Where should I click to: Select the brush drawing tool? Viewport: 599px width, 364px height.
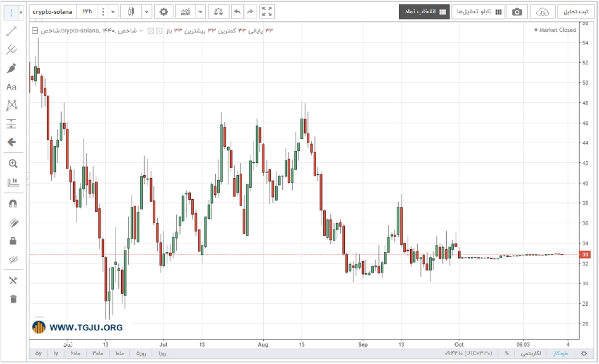tap(12, 68)
